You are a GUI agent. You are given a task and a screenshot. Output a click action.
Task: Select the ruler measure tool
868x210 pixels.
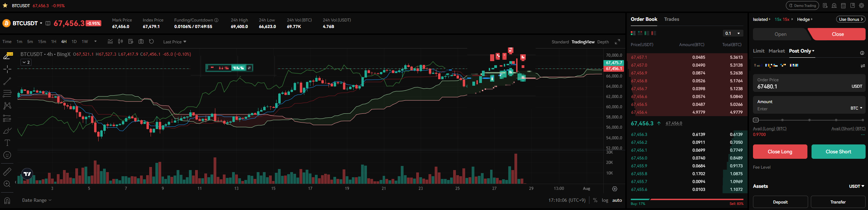[x=7, y=171]
